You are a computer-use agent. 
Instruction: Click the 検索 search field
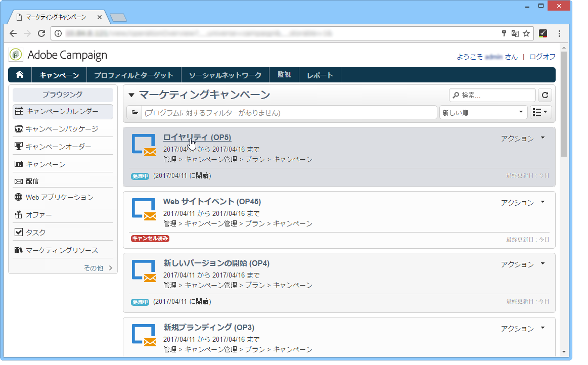click(492, 95)
